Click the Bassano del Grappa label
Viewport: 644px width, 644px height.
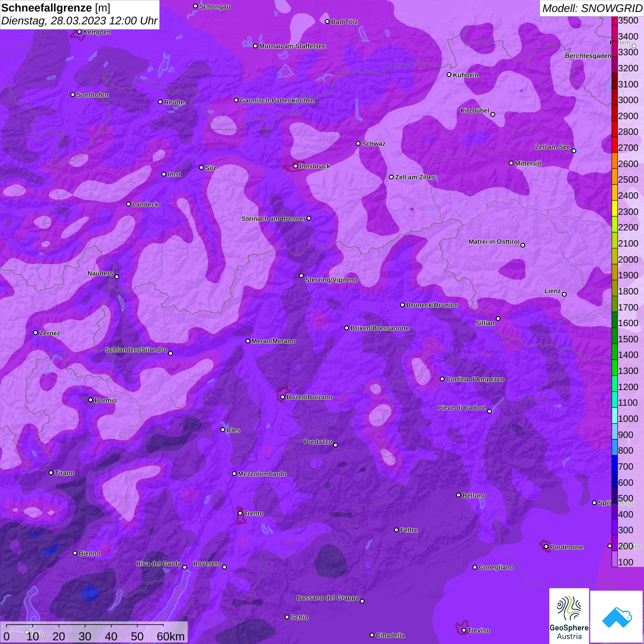tap(328, 598)
